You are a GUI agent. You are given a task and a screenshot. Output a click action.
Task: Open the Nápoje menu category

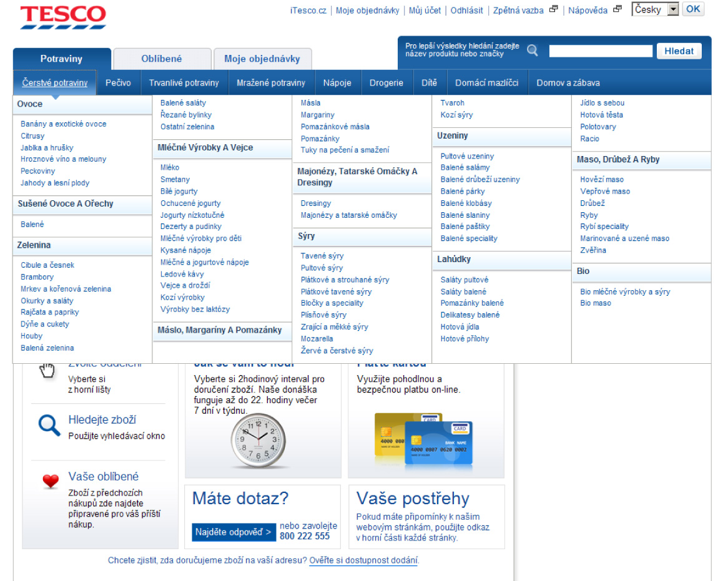337,82
